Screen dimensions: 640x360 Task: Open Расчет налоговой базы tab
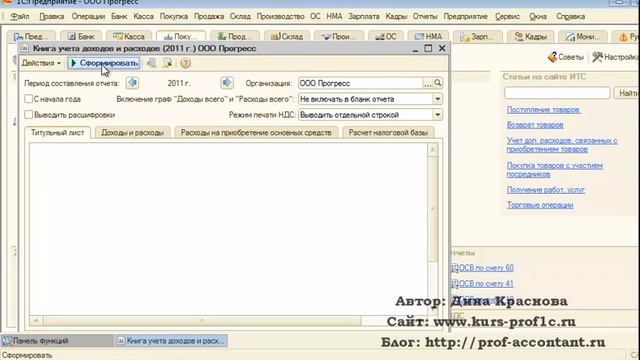click(388, 133)
